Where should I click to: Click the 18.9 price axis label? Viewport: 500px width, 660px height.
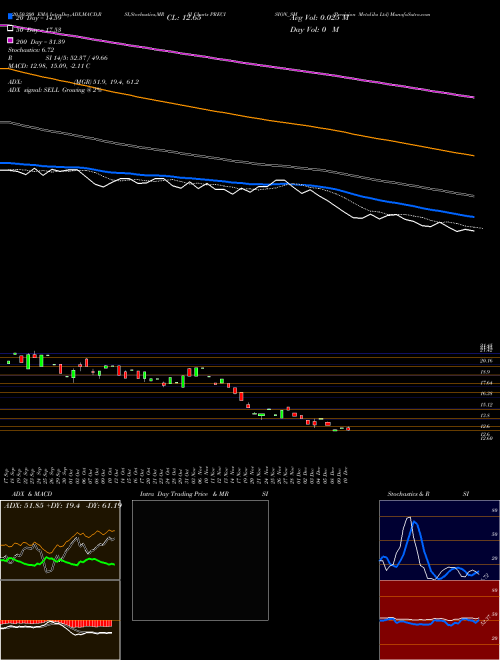click(484, 372)
